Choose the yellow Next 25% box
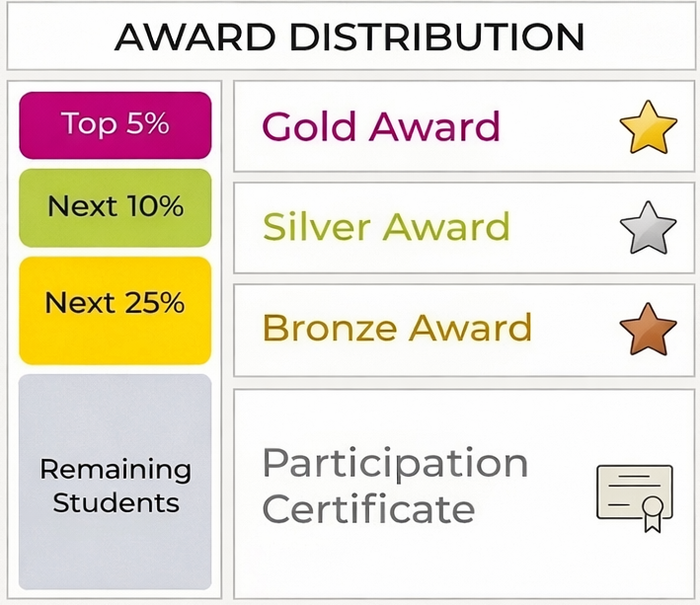Image resolution: width=700 pixels, height=605 pixels. coord(115,303)
